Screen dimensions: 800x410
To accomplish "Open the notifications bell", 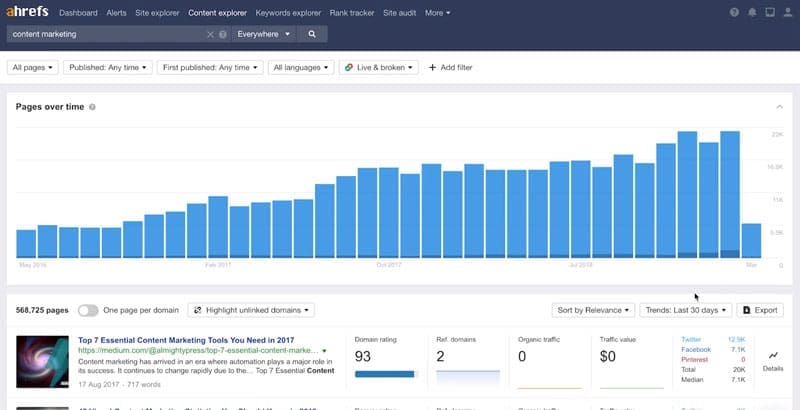I will coord(752,13).
